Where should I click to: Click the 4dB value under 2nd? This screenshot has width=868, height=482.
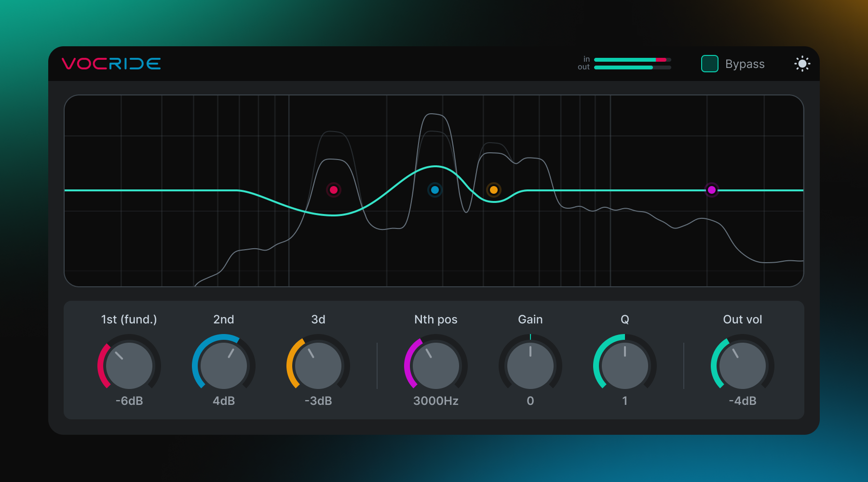[224, 401]
